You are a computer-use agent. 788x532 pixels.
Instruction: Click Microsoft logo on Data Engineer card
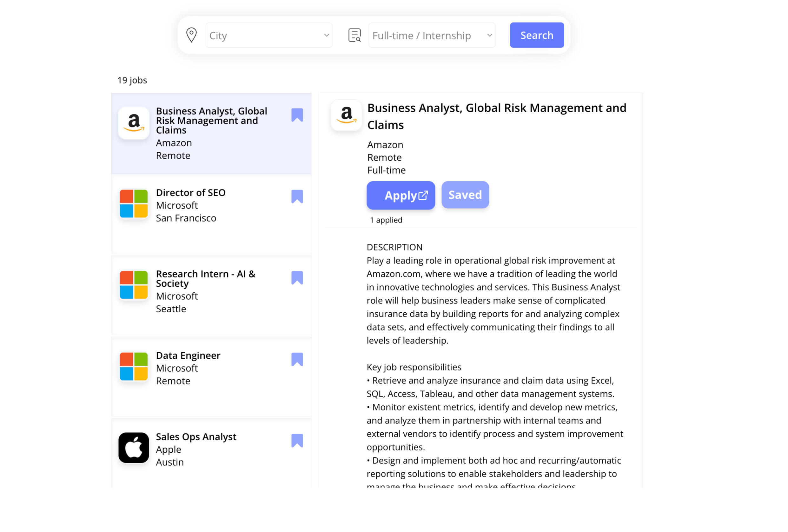134,367
